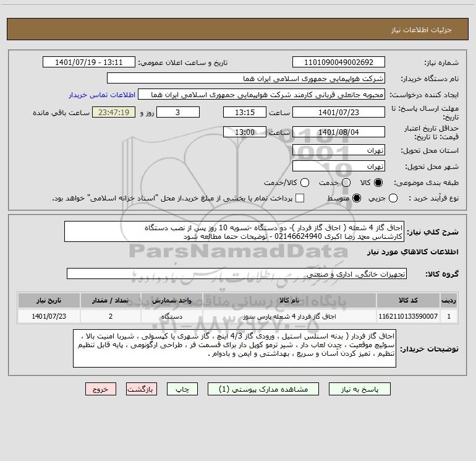This screenshot has height=461, width=476.
Task: Click the request creator name field
Action: click(x=261, y=95)
